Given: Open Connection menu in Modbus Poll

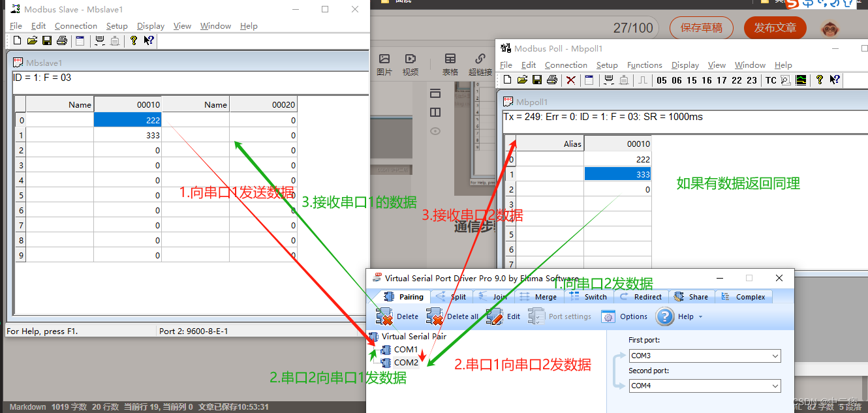Looking at the screenshot, I should (x=566, y=65).
